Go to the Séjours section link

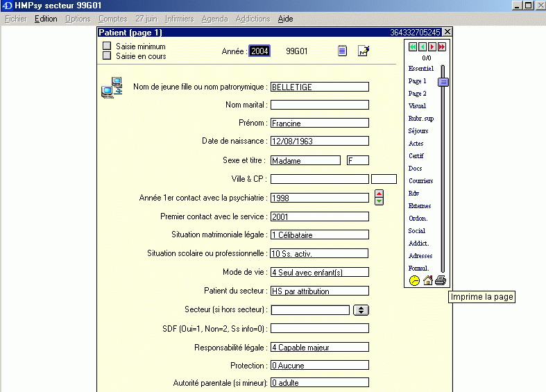[x=418, y=131]
